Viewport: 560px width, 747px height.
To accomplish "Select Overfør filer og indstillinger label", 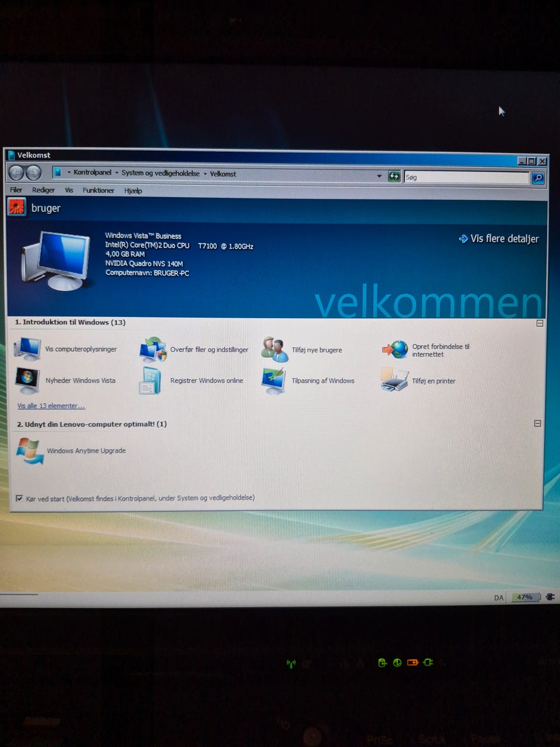I will point(209,350).
